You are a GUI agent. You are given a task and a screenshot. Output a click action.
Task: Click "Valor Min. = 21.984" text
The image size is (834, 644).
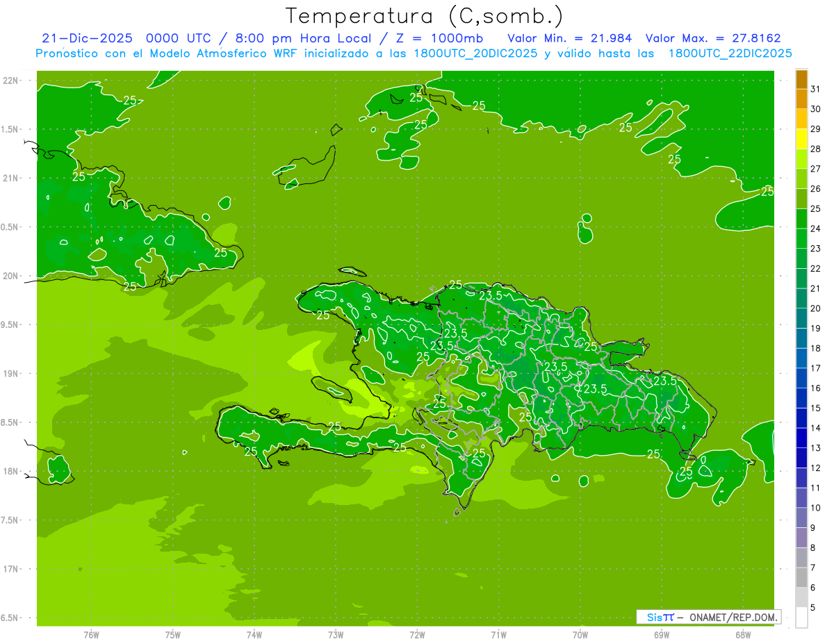click(x=570, y=38)
